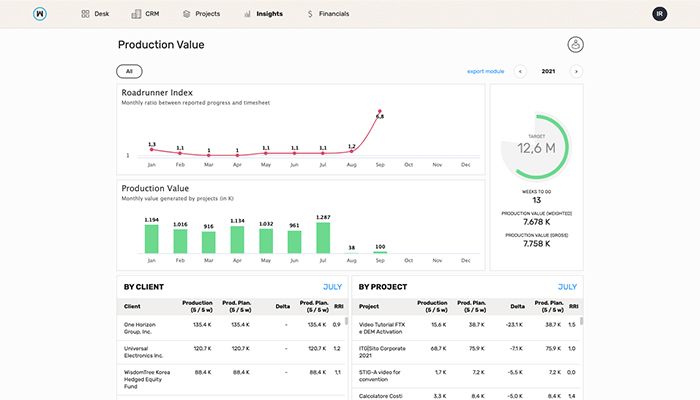Open the Financials menu item

(x=334, y=14)
